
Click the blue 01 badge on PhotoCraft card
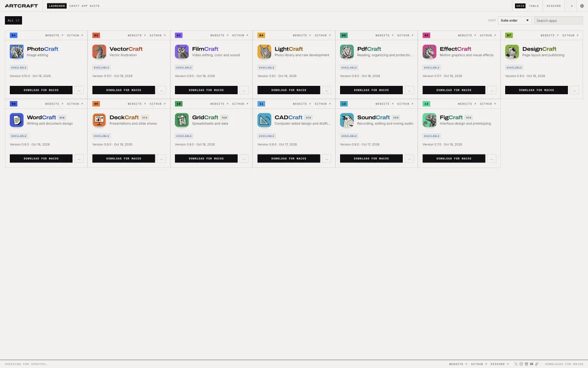point(13,35)
